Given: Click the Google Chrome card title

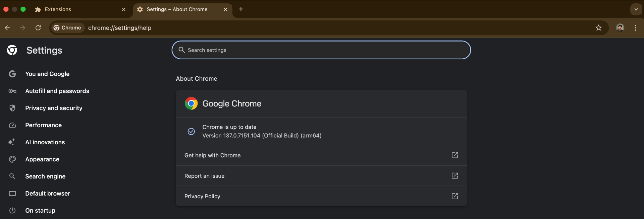Looking at the screenshot, I should point(232,103).
